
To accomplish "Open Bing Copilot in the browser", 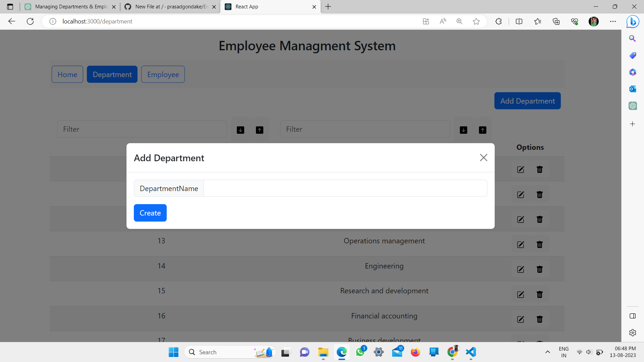I will click(633, 21).
